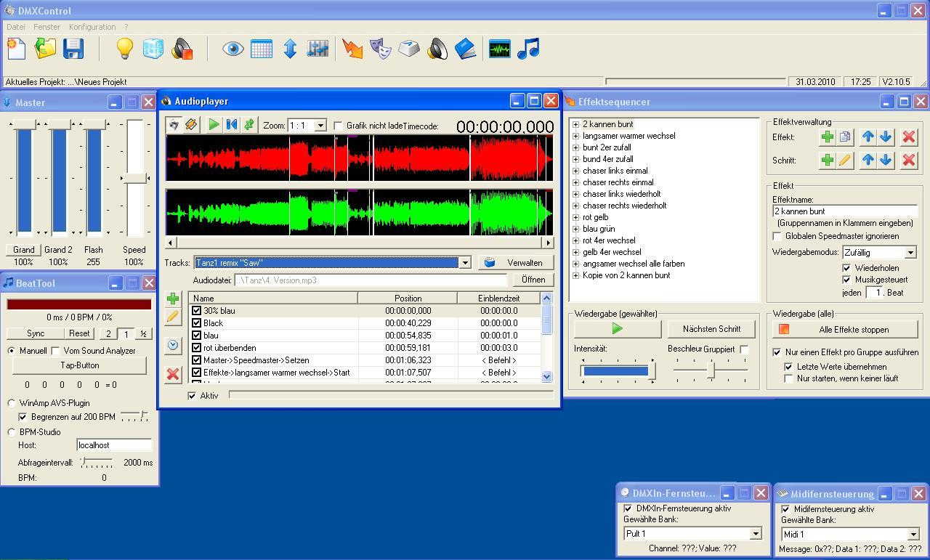930x560 pixels.
Task: Select the WinAmp AVS-Plugin radio button
Action: tap(12, 403)
